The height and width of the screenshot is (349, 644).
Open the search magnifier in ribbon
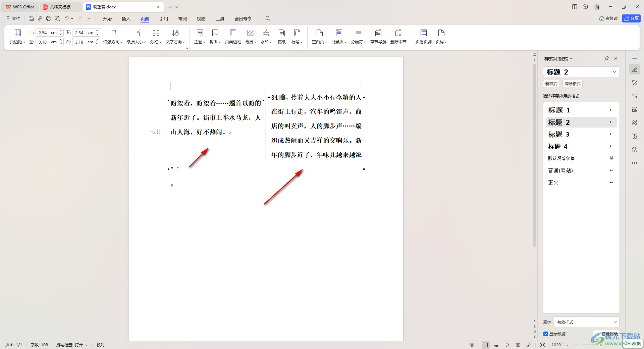(x=268, y=18)
